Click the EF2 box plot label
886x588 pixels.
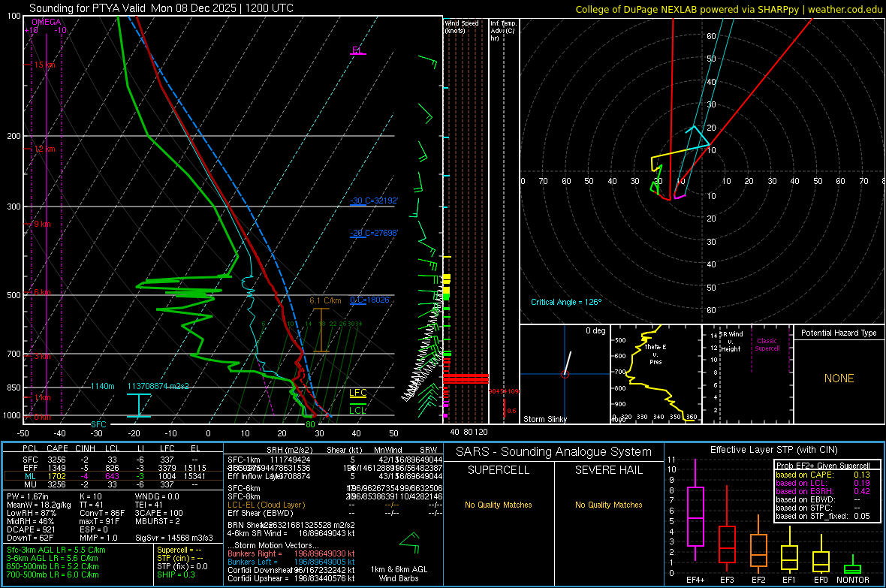[758, 580]
